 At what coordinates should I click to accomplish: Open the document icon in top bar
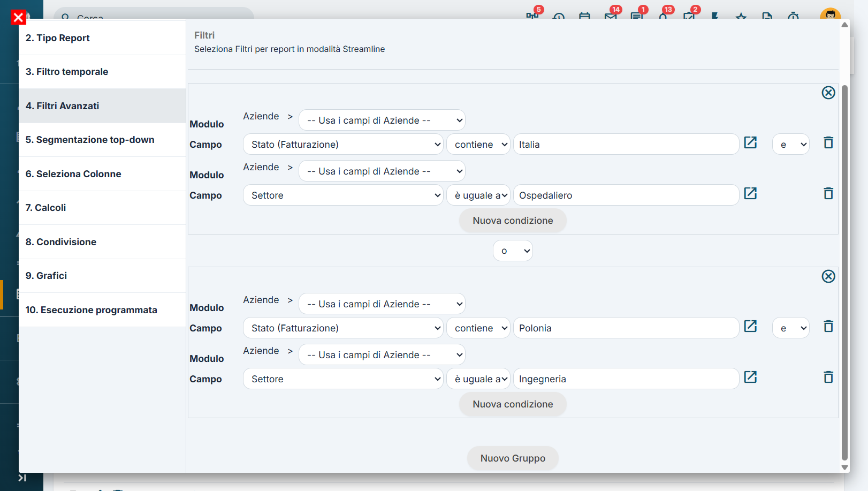(x=767, y=16)
